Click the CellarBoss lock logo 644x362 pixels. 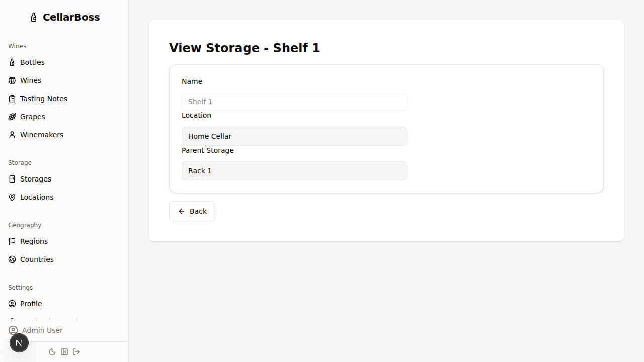coord(34,17)
